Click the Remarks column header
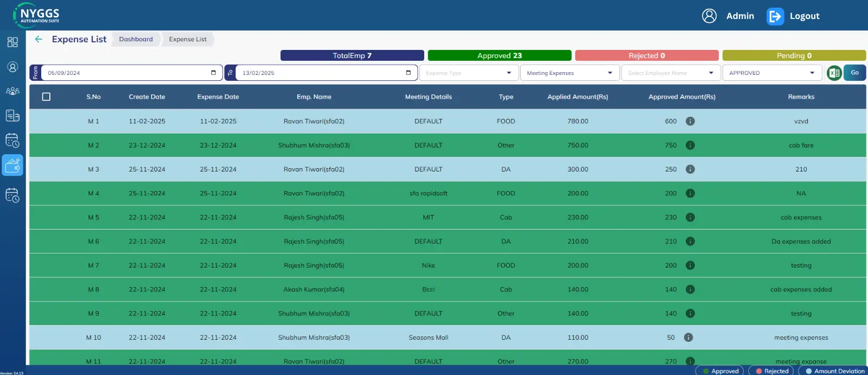868x375 pixels. coord(801,97)
